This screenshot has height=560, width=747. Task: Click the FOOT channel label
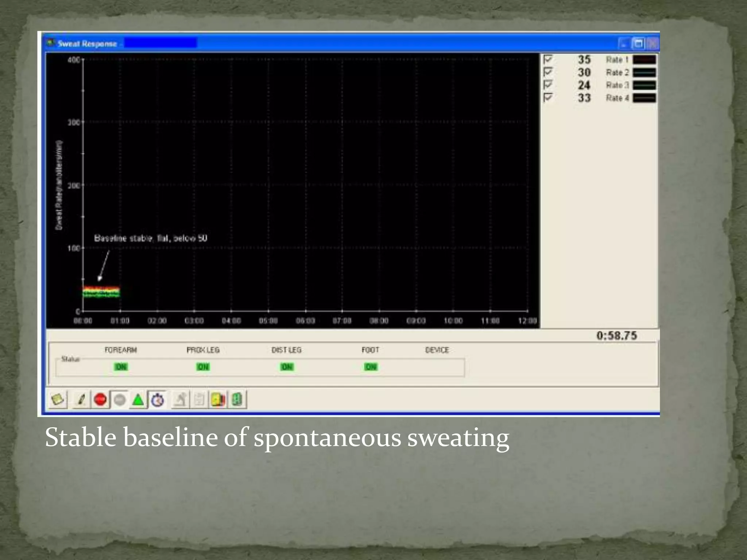point(371,350)
